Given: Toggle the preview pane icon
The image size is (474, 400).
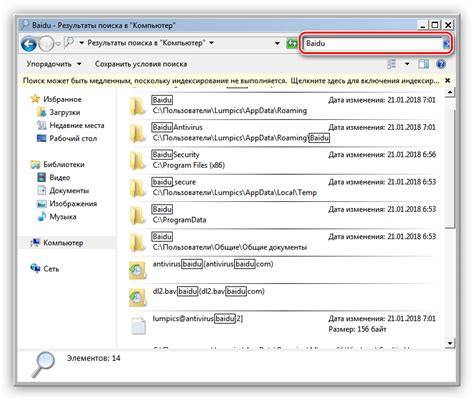Looking at the screenshot, I should pos(423,64).
